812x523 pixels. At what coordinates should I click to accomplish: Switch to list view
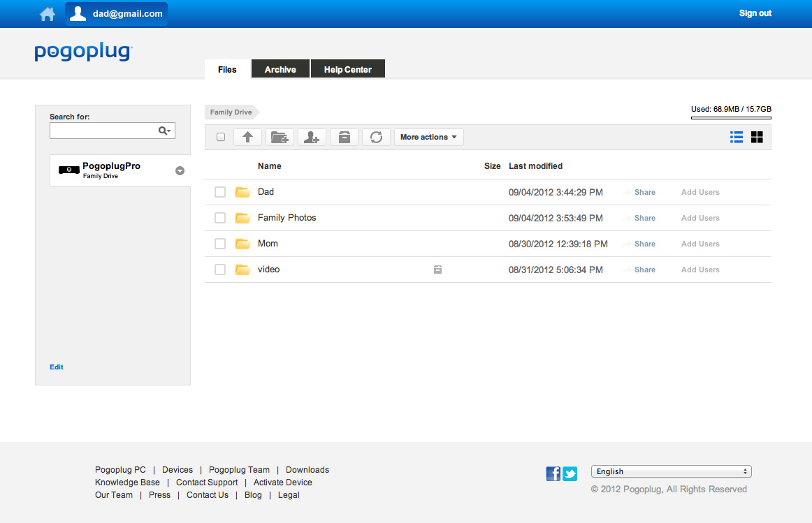[x=736, y=138]
